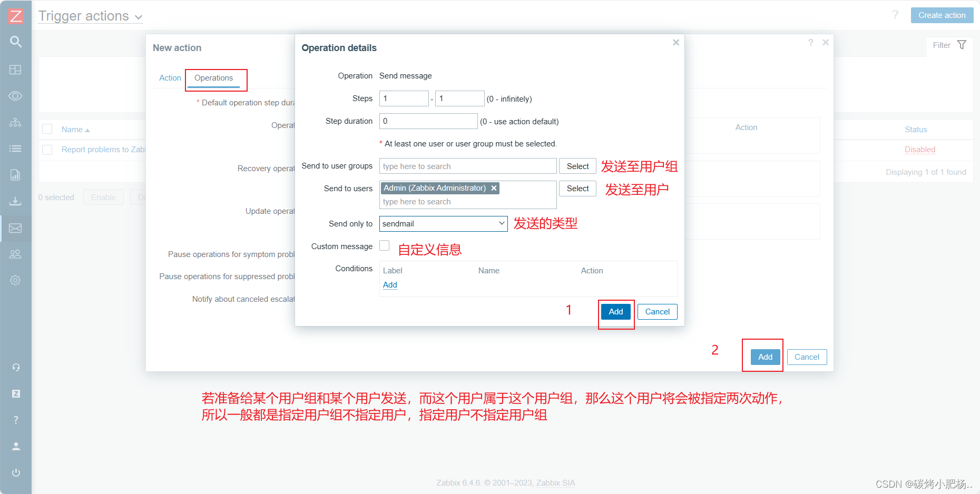Click Select for Send to users

[577, 189]
